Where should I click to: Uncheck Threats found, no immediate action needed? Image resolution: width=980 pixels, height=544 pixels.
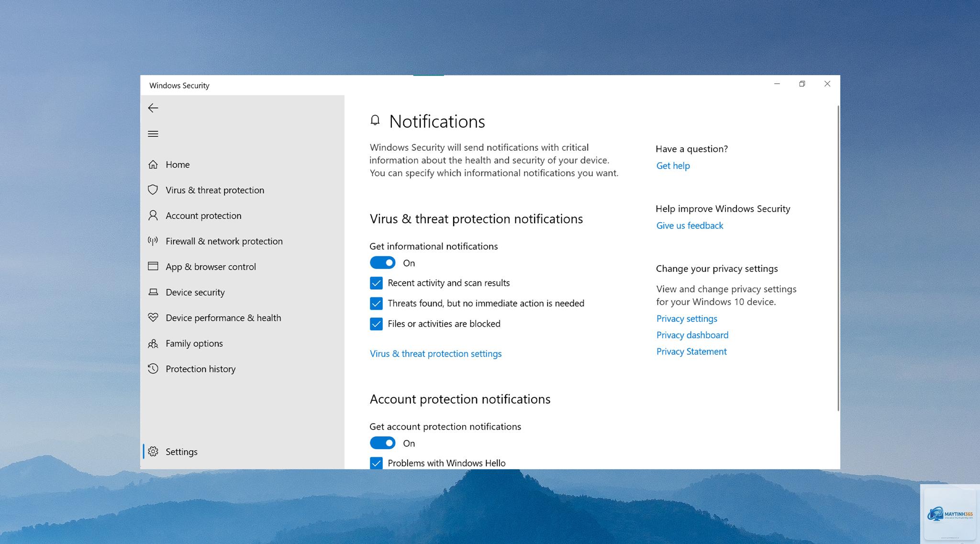pos(376,304)
